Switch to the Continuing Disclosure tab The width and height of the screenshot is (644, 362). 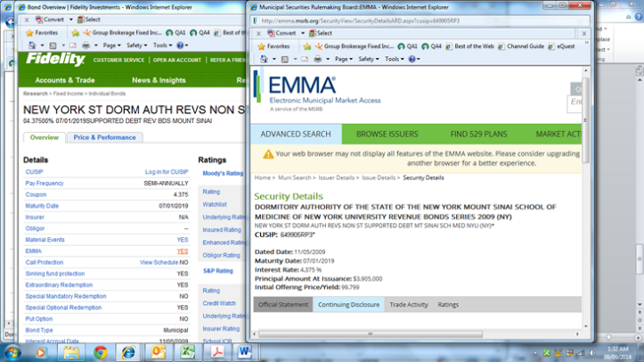(x=348, y=304)
